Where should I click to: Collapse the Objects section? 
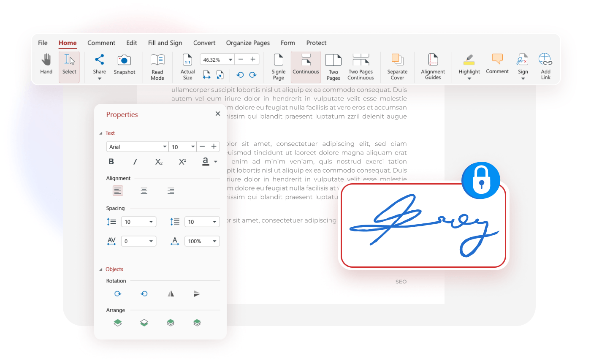point(101,269)
